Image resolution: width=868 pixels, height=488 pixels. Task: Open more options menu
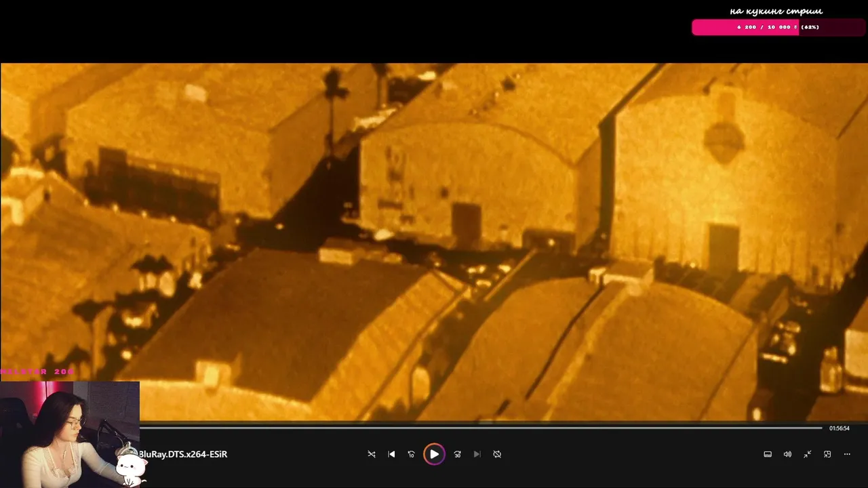tap(847, 454)
